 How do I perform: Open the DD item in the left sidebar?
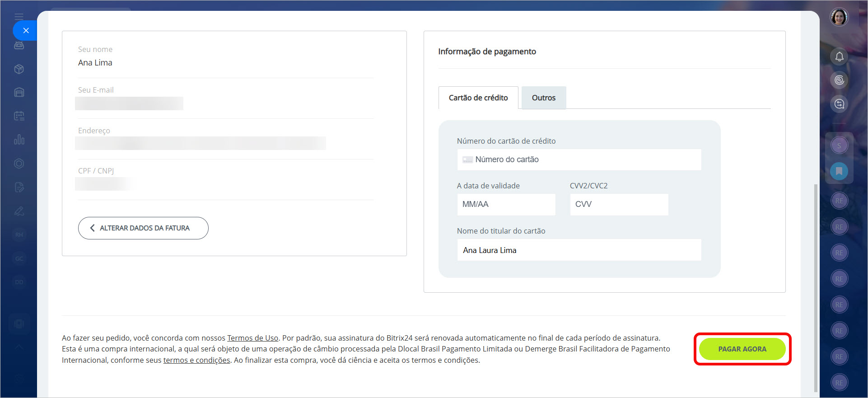(19, 282)
